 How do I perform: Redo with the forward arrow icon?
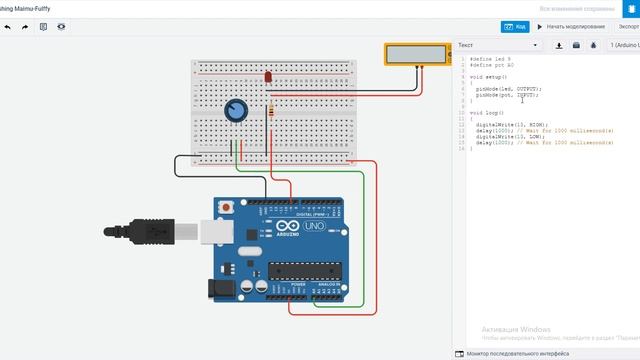pyautogui.click(x=25, y=27)
